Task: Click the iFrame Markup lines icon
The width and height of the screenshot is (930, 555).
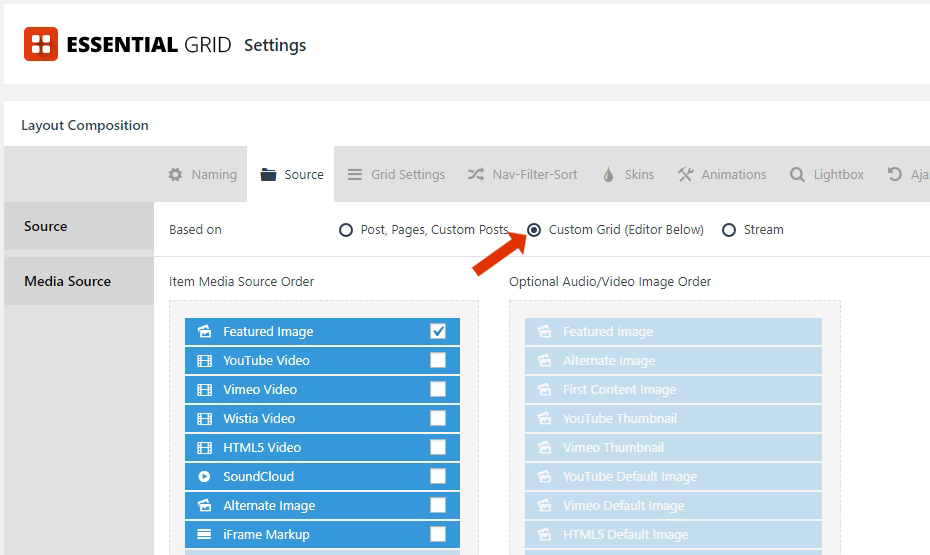Action: (204, 534)
